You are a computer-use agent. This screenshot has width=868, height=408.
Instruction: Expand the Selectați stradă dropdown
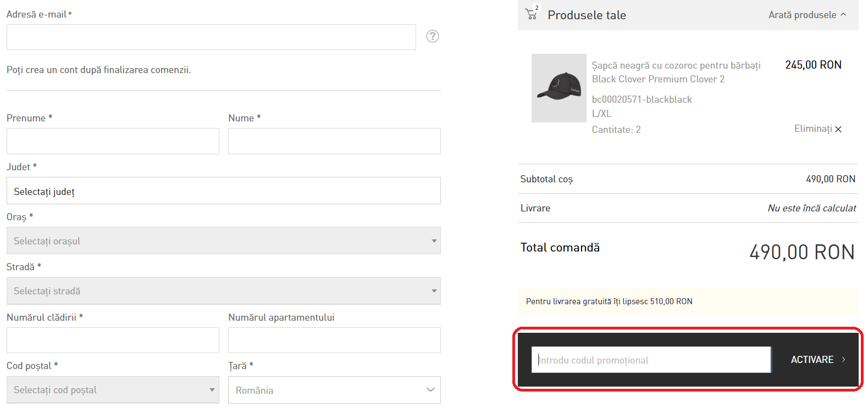(x=223, y=291)
